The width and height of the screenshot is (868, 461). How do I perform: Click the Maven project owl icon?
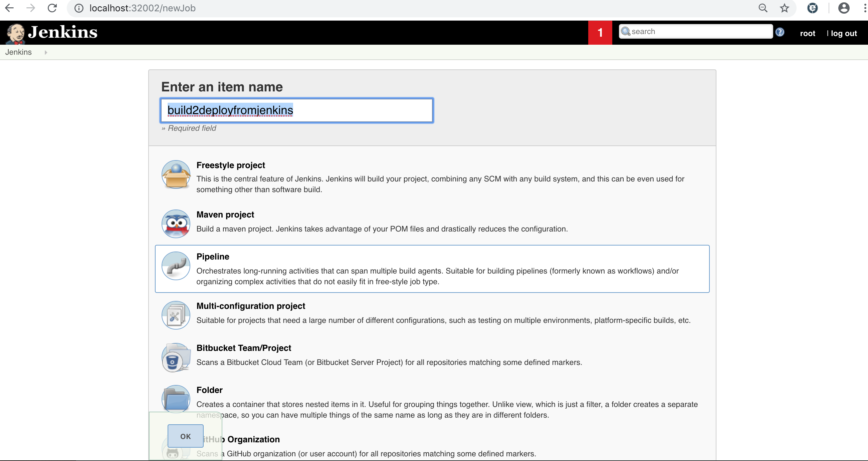click(176, 223)
